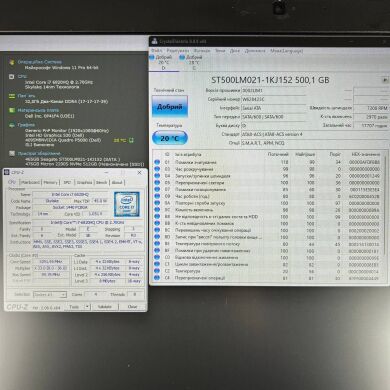Click the storage devices icon in Speccy

pyautogui.click(x=12, y=153)
